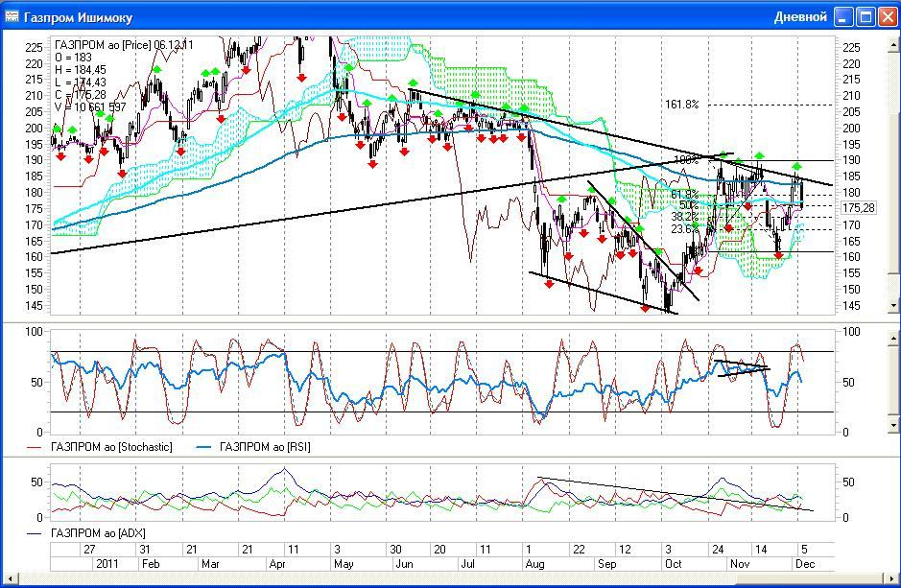901x588 pixels.
Task: Click the Stochastic panel scrollbar up arrow
Action: (x=893, y=338)
